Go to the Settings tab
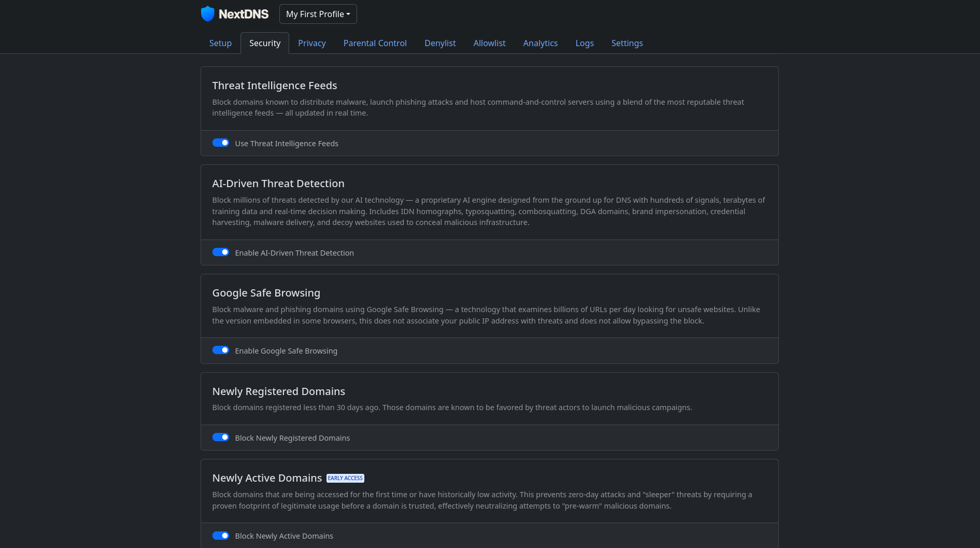The width and height of the screenshot is (980, 548). tap(627, 43)
